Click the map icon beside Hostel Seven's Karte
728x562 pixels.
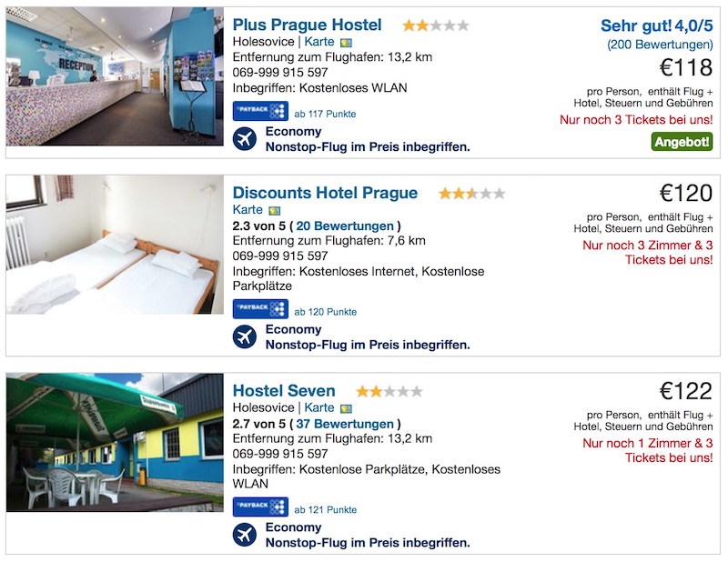pyautogui.click(x=346, y=408)
